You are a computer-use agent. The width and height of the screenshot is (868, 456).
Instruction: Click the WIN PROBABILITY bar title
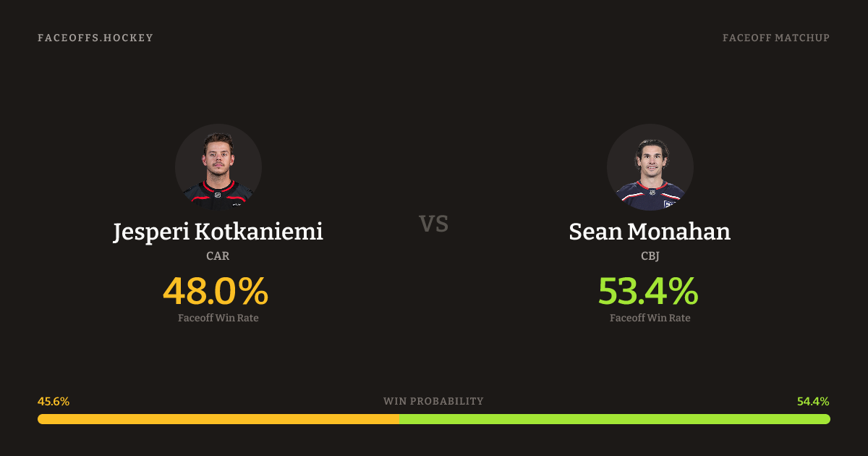coord(433,401)
